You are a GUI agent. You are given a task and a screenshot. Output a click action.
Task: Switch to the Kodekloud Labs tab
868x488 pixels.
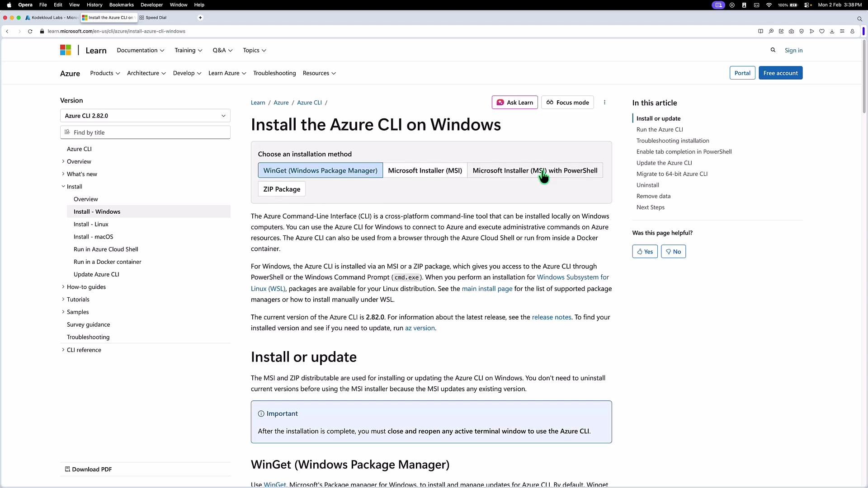click(52, 18)
